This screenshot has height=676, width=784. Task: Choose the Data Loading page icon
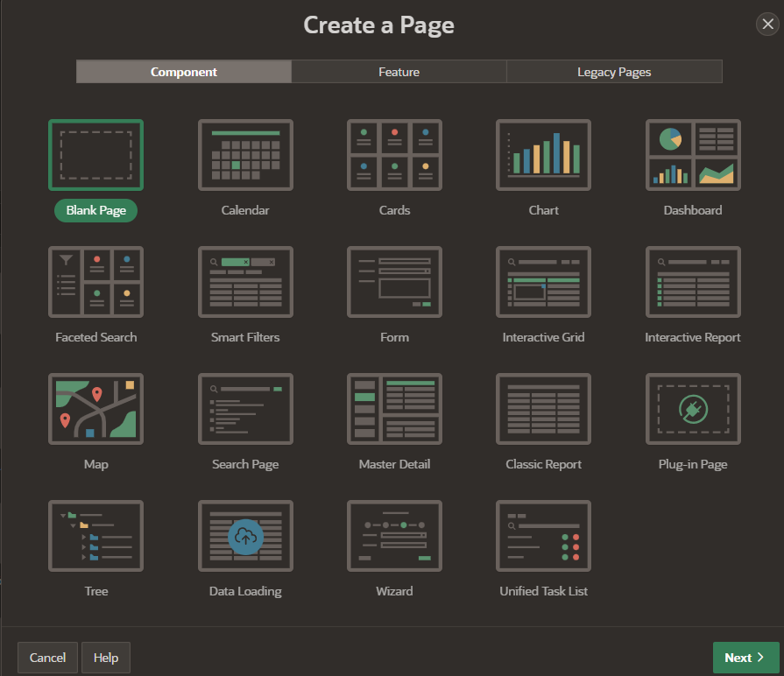[245, 536]
